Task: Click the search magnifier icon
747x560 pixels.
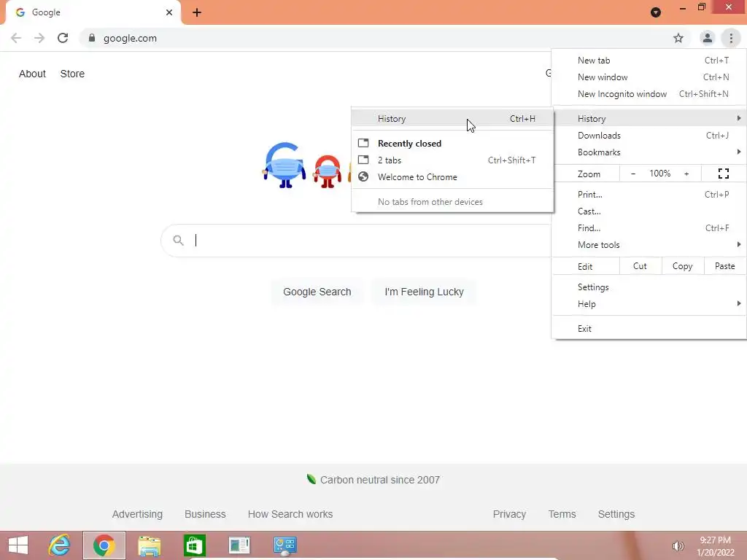Action: pyautogui.click(x=178, y=241)
